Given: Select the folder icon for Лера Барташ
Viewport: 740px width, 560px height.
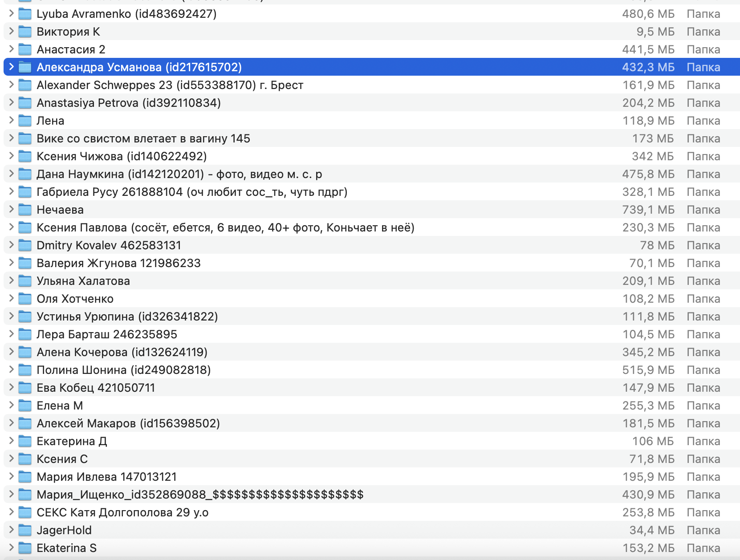Looking at the screenshot, I should point(25,334).
